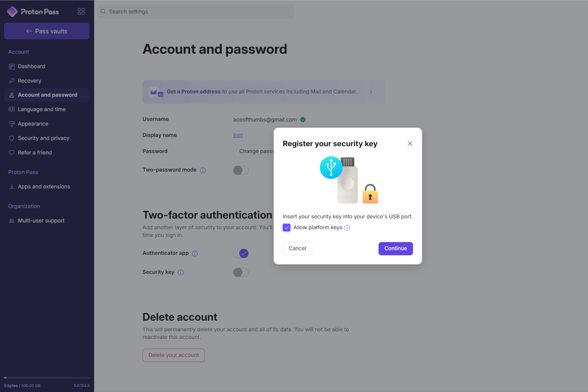Click the Recovery sidebar icon
Image resolution: width=588 pixels, height=392 pixels.
pos(12,81)
